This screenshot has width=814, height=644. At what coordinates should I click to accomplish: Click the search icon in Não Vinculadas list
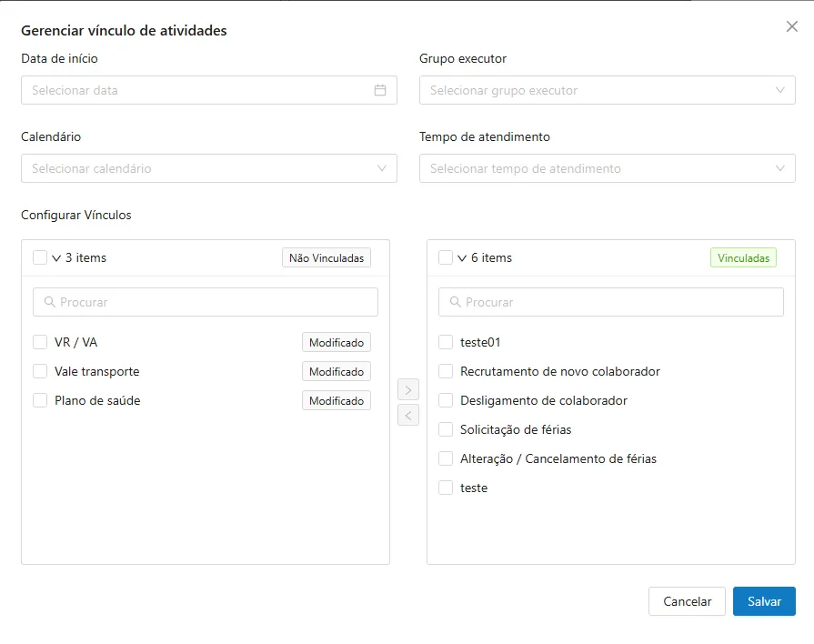[49, 302]
